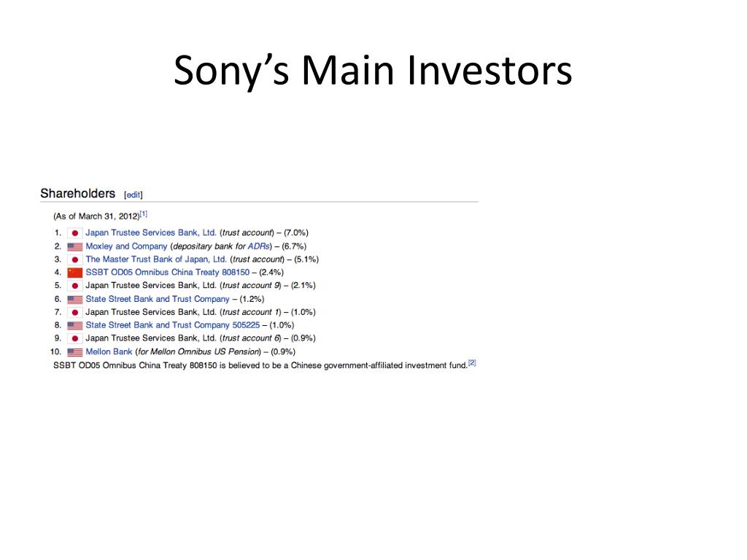This screenshot has width=747, height=560.
Task: Open the edit link next to Shareholders
Action: point(133,195)
